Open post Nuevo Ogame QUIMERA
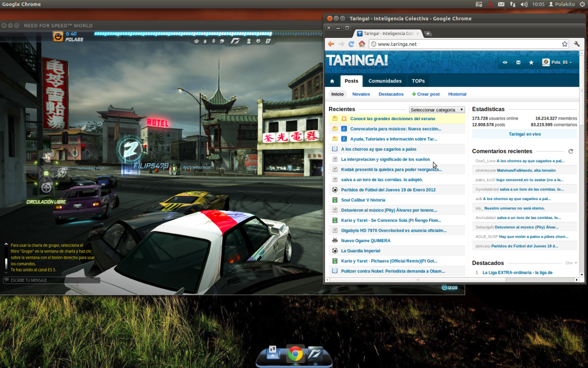 pyautogui.click(x=366, y=241)
